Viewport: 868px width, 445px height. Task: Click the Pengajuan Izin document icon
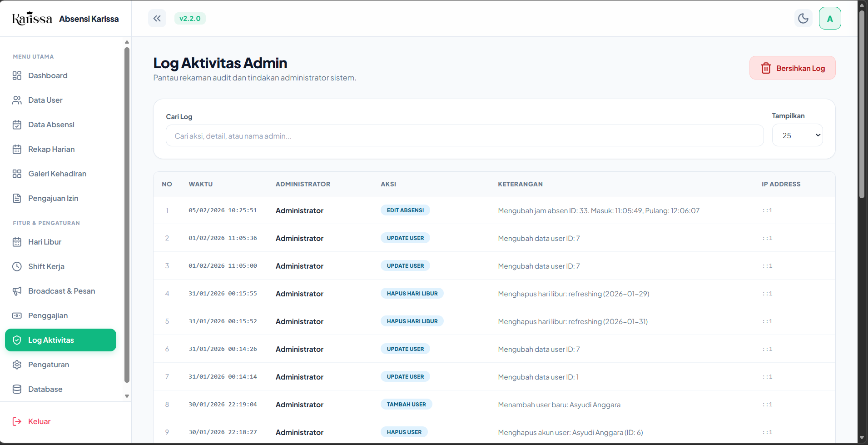(x=17, y=198)
